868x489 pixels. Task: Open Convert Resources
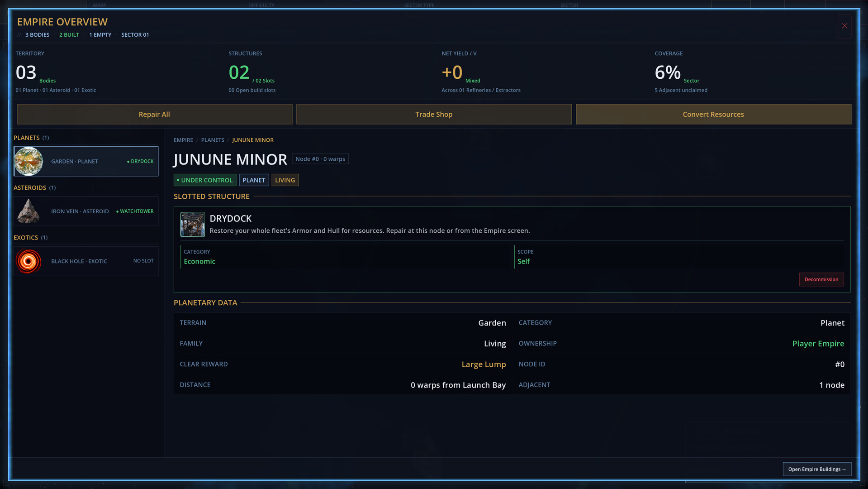(x=713, y=114)
